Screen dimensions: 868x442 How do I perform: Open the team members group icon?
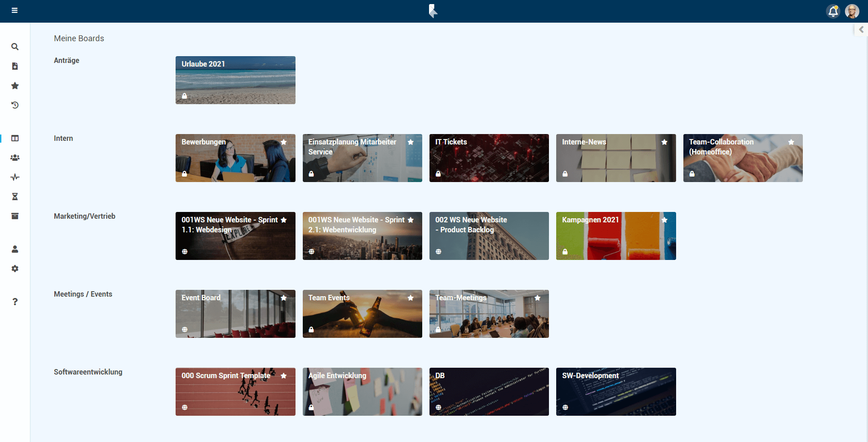15,158
